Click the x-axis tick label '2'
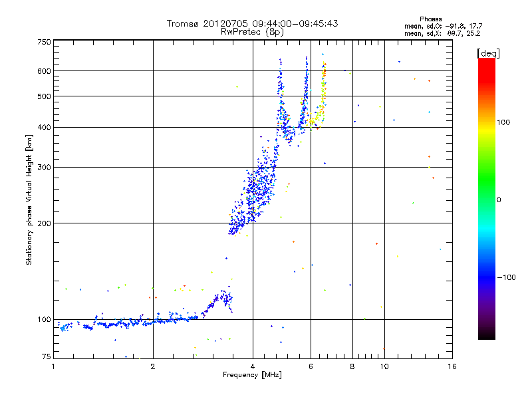532x399 pixels. pos(153,366)
